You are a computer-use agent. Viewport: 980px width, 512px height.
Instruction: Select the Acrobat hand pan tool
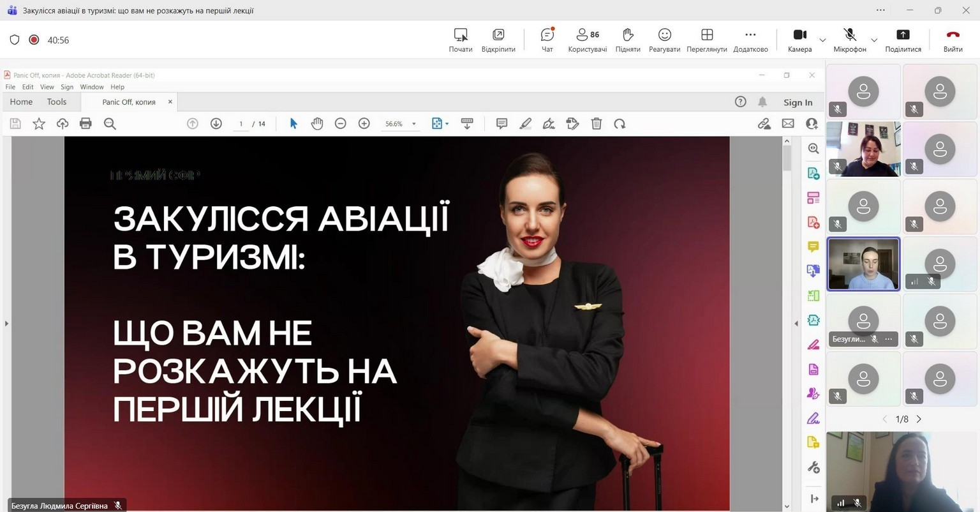[317, 124]
